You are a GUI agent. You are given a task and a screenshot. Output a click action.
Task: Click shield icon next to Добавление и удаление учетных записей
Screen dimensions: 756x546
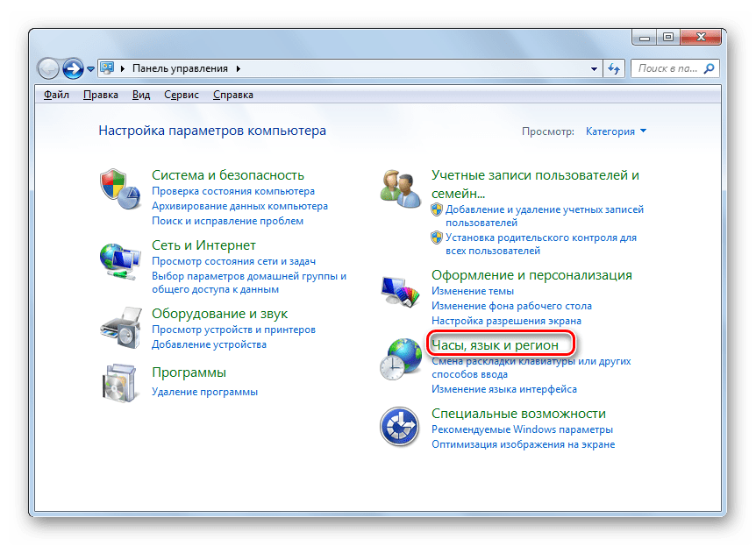tap(437, 209)
